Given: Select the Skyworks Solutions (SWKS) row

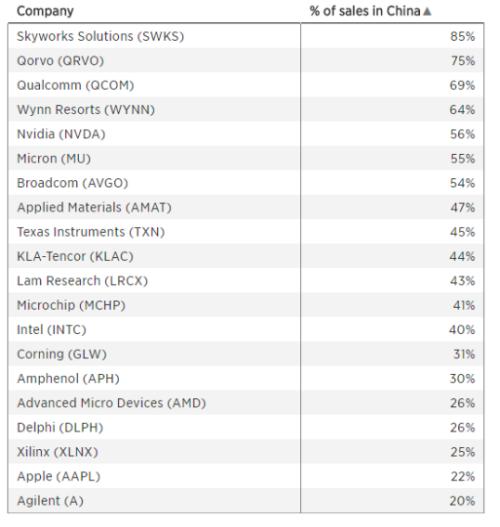Looking at the screenshot, I should [246, 36].
